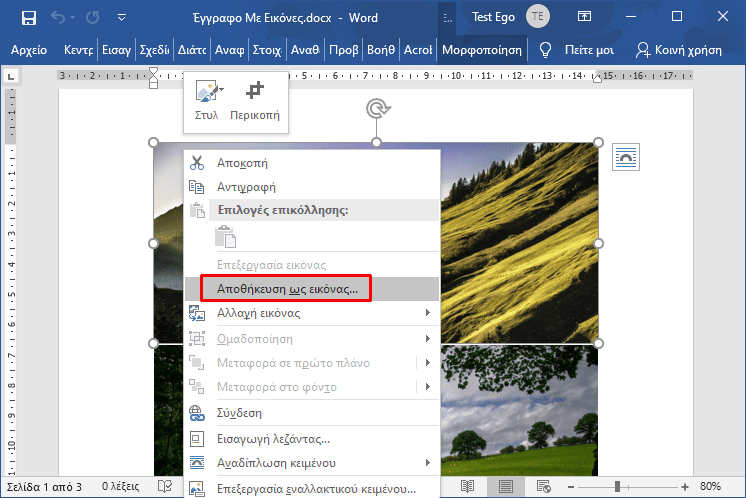This screenshot has width=746, height=498.
Task: Open the Layout Options button beside image
Action: (x=626, y=157)
